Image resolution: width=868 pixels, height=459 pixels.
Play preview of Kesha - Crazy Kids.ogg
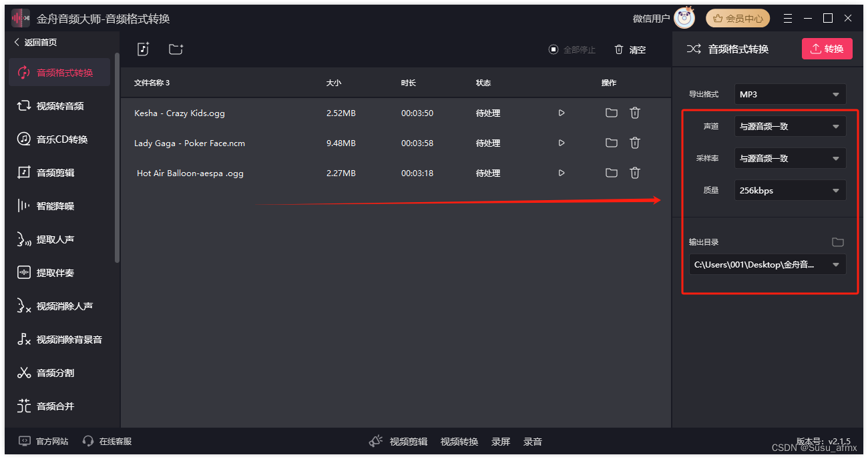[x=562, y=113]
